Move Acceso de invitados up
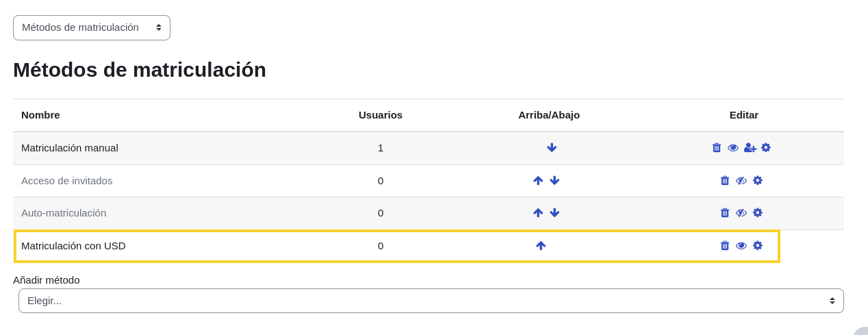Viewport: 868px width, 335px height. point(538,181)
